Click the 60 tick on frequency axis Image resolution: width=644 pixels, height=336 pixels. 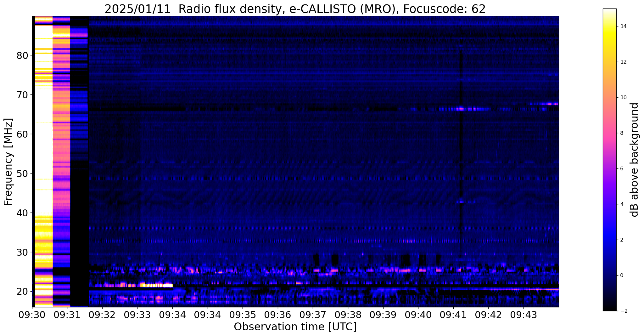(x=22, y=134)
